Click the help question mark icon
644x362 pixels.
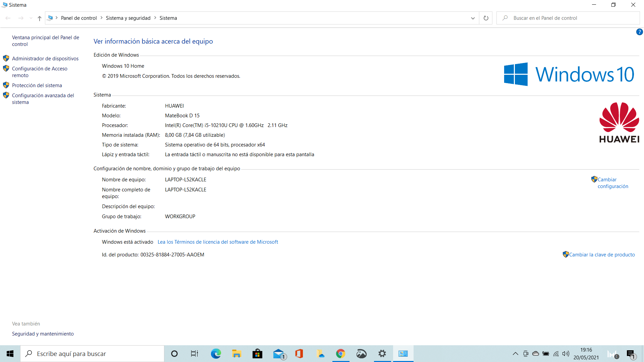pyautogui.click(x=639, y=32)
